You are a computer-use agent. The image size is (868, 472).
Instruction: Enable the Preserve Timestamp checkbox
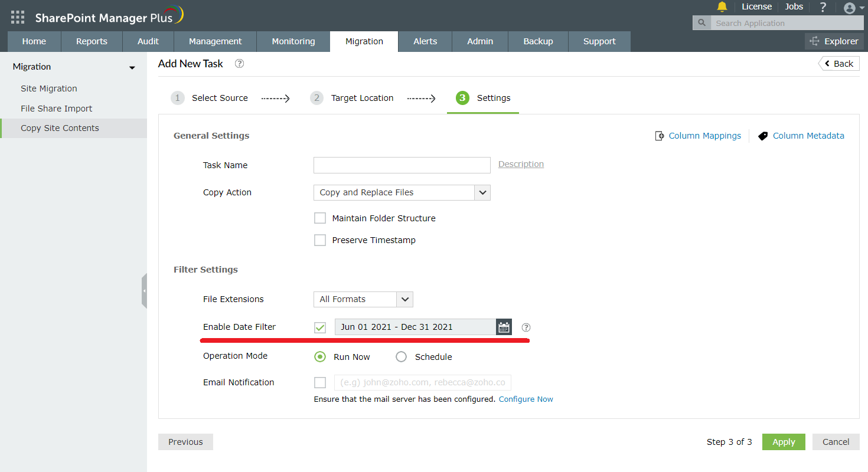(320, 240)
